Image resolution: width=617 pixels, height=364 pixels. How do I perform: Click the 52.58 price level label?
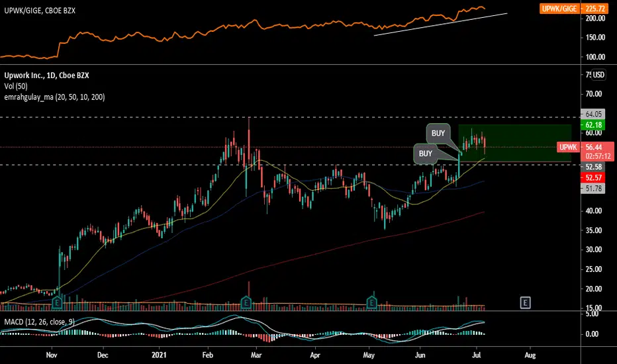coord(593,167)
